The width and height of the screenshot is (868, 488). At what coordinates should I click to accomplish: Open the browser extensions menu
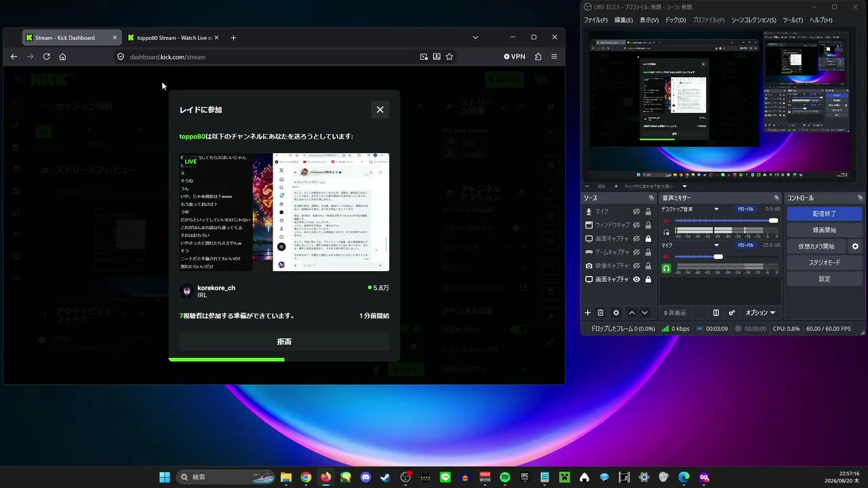538,57
